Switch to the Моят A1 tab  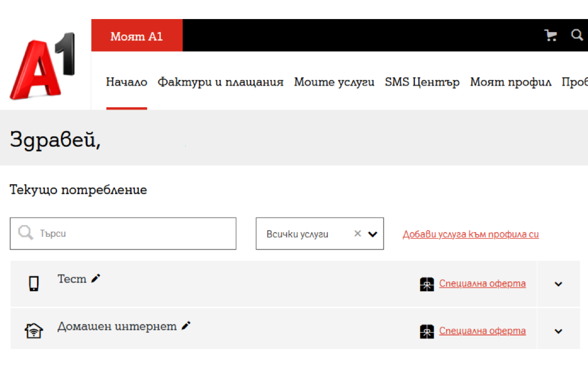point(137,36)
